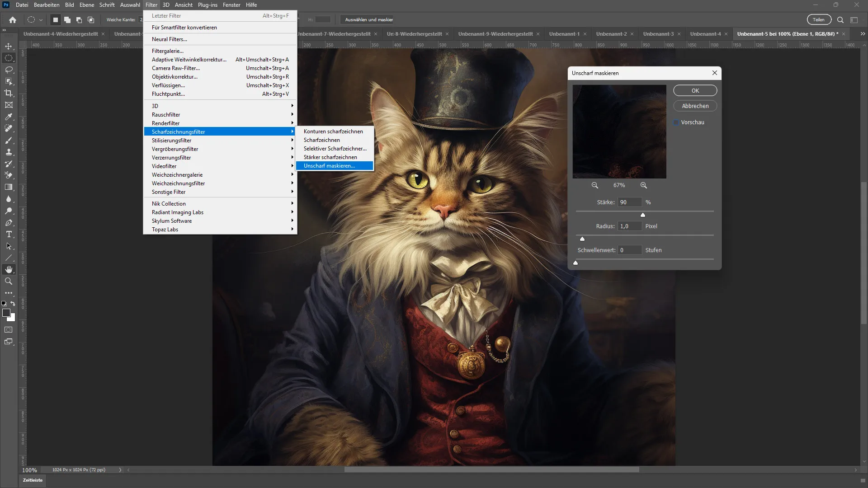The width and height of the screenshot is (868, 488).
Task: Select the Move tool in toolbar
Action: click(x=8, y=46)
